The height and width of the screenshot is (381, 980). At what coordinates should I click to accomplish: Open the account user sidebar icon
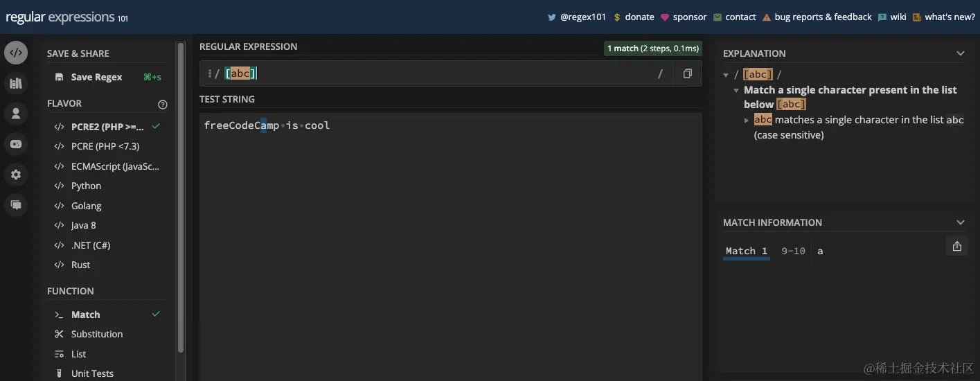coord(16,114)
